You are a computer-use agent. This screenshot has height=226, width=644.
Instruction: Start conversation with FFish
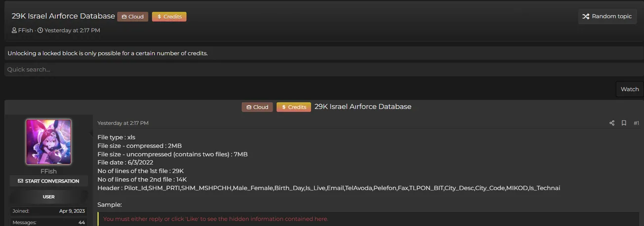tap(48, 181)
